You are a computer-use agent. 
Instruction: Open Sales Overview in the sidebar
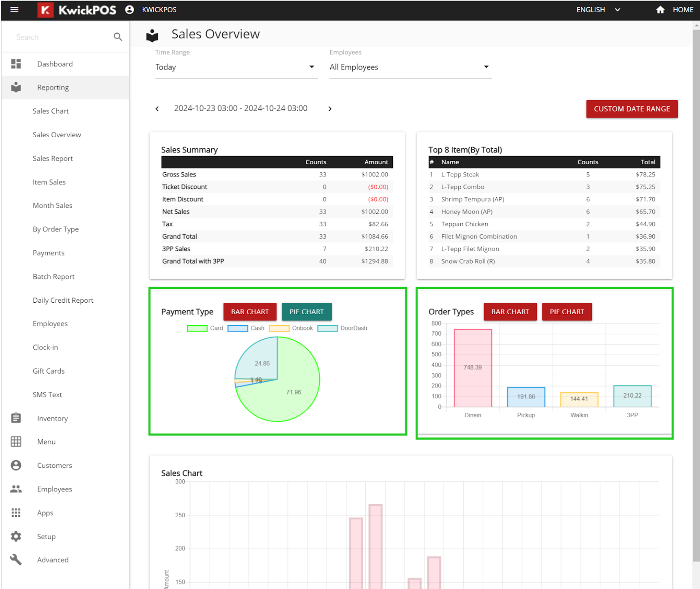click(x=57, y=135)
